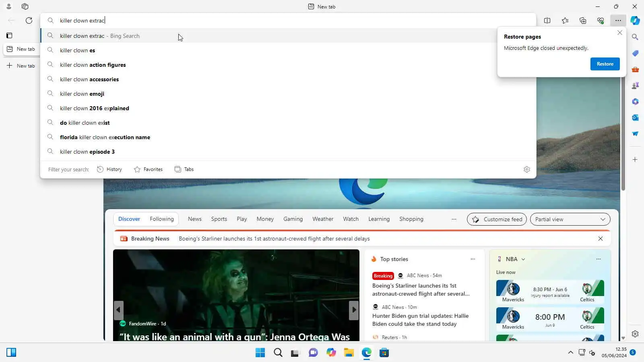644x362 pixels.
Task: Open the sidebar Games icon
Action: click(635, 85)
